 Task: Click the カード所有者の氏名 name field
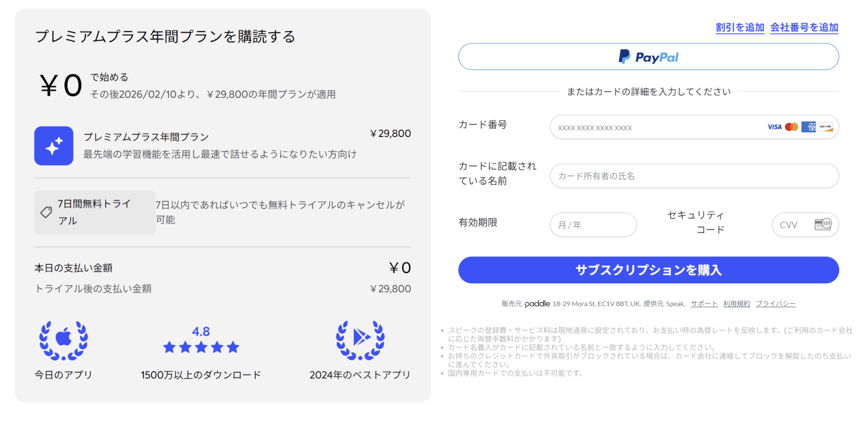click(x=694, y=176)
